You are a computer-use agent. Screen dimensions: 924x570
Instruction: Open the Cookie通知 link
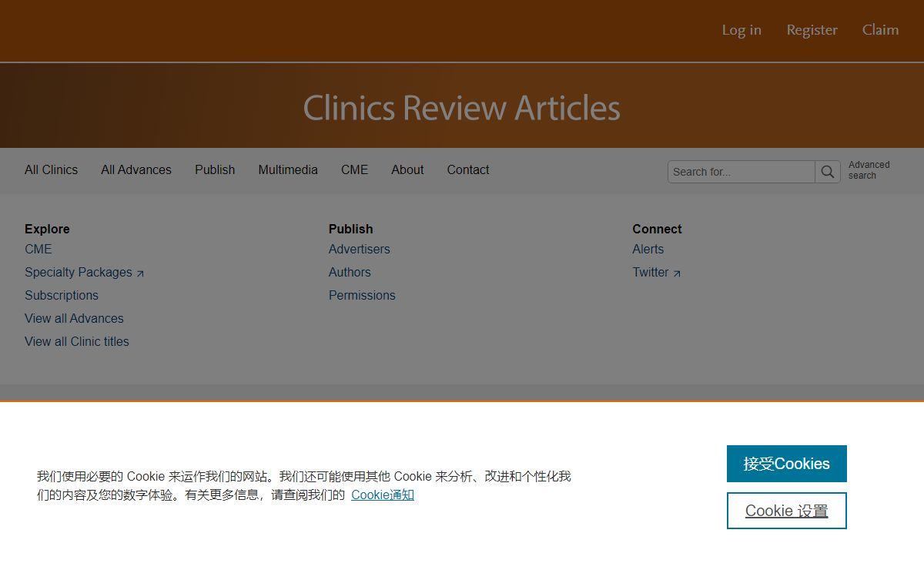click(383, 495)
